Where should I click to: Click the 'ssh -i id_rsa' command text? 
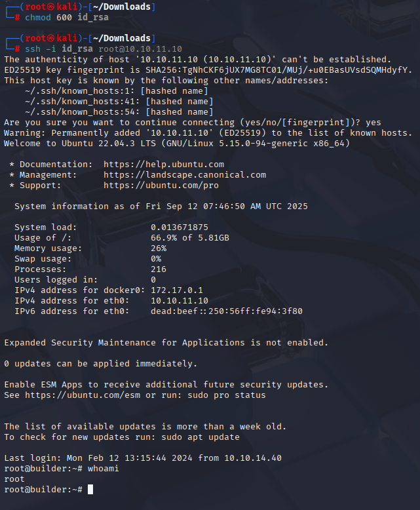(59, 49)
